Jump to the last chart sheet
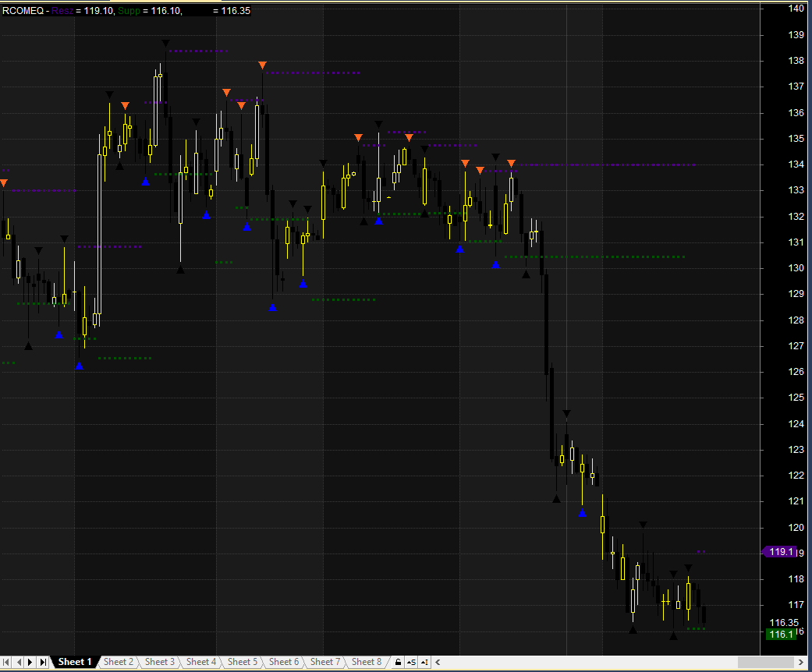This screenshot has width=812, height=672. 44,662
